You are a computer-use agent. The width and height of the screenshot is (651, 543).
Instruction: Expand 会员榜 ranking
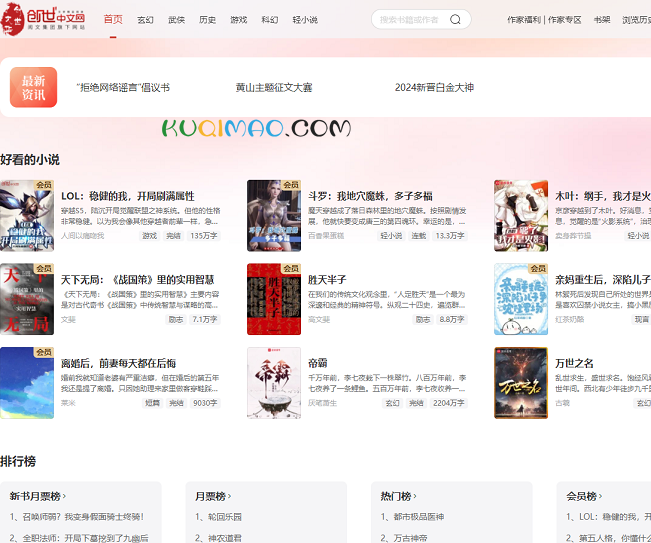(x=585, y=496)
